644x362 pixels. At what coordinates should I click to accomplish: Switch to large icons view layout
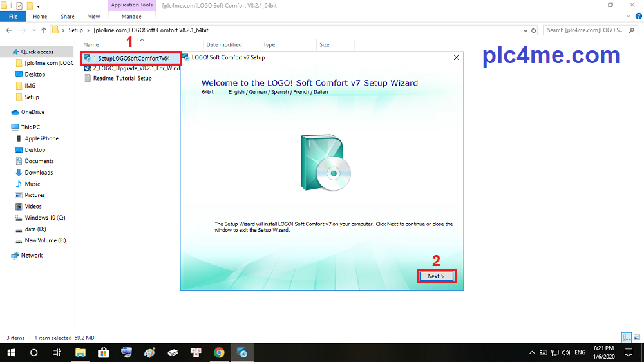[x=637, y=338]
